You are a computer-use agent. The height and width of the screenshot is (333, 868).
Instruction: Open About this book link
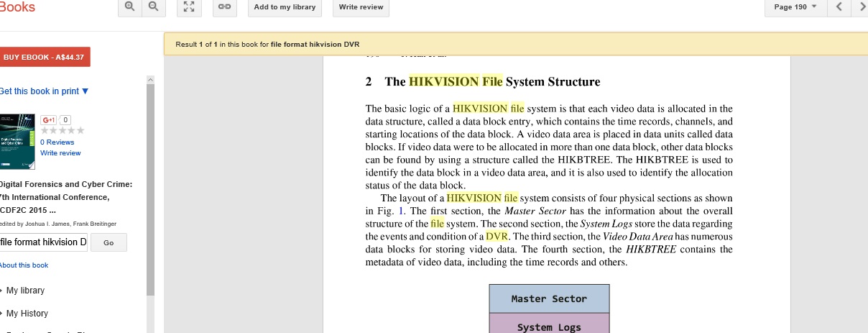(x=24, y=265)
